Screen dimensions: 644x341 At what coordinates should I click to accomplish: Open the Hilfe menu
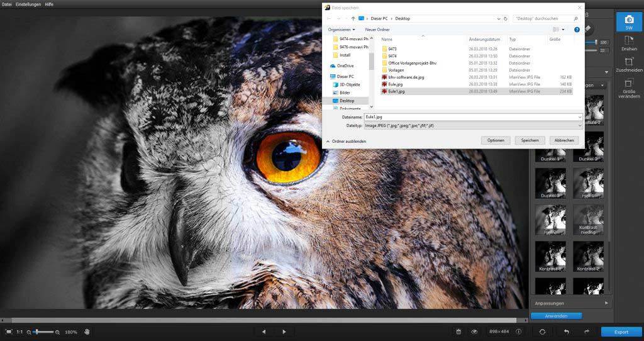pos(49,4)
